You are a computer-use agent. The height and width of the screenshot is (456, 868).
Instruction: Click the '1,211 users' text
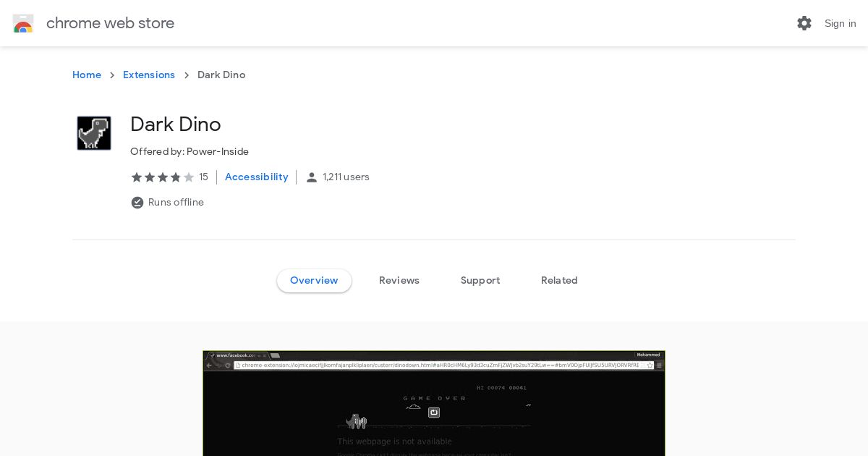[x=346, y=177]
